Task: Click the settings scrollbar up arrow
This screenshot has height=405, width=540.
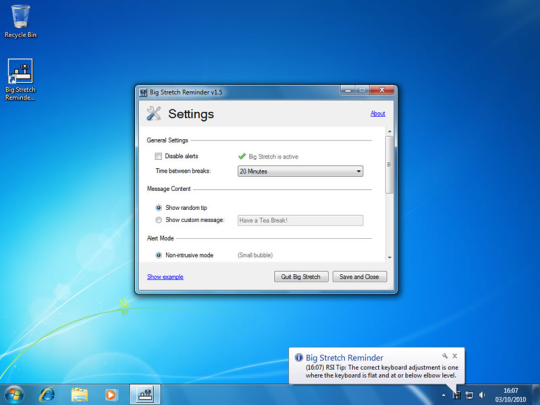Action: (x=390, y=132)
